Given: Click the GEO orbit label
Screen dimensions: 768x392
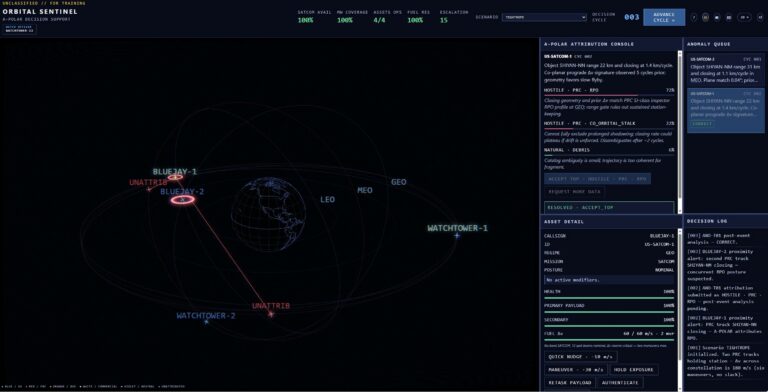Looking at the screenshot, I should point(399,182).
